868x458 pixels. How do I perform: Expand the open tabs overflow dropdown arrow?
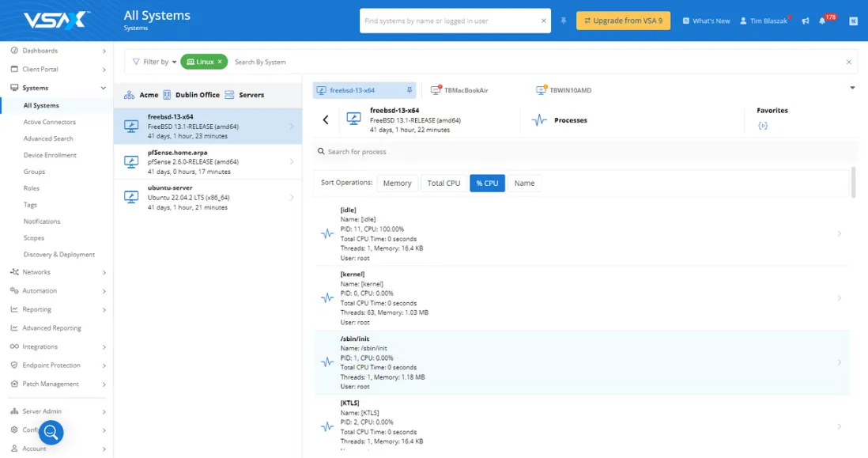852,88
